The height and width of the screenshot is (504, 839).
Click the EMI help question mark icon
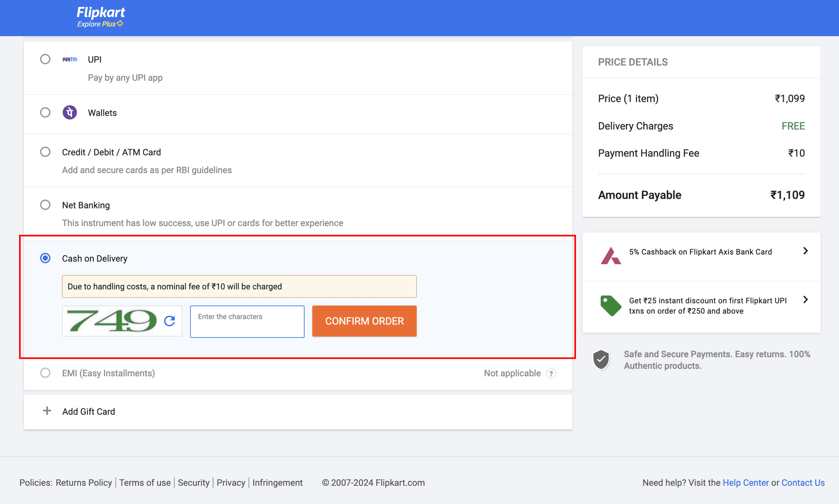[551, 374]
